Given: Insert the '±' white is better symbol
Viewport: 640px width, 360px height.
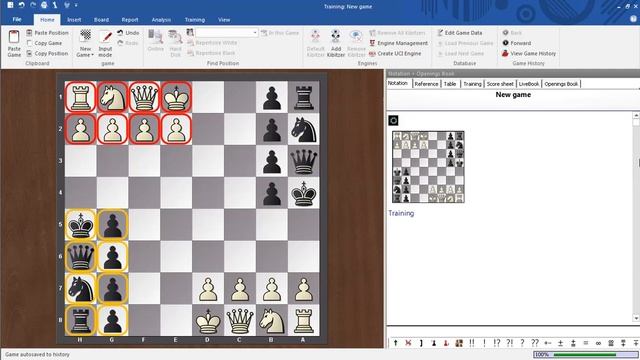Looking at the screenshot, I should coord(560,343).
